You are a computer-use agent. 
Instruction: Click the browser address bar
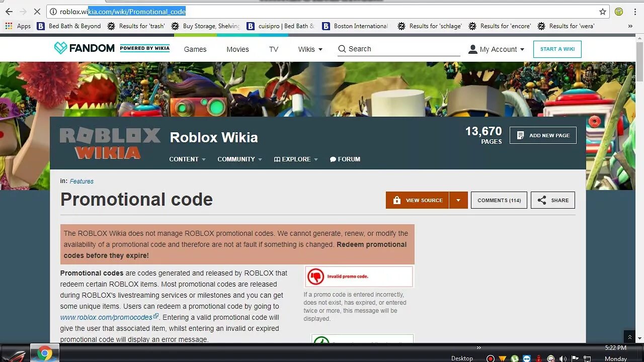point(327,12)
